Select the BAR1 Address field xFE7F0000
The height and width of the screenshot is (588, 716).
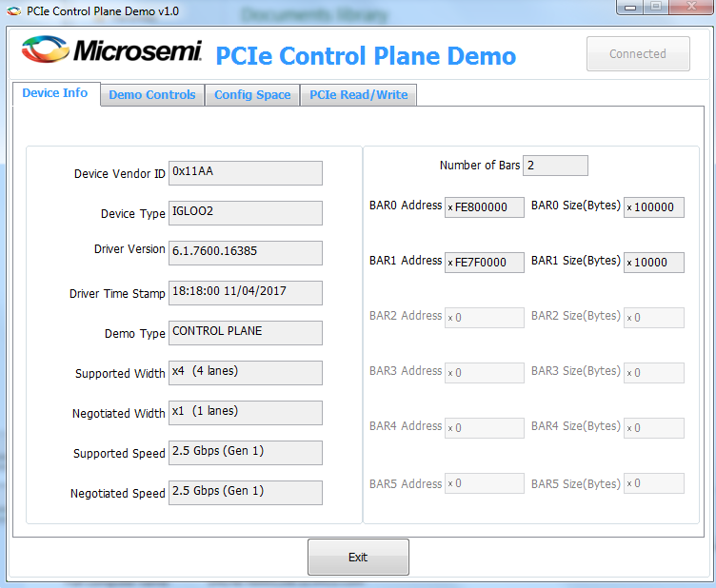coord(485,263)
